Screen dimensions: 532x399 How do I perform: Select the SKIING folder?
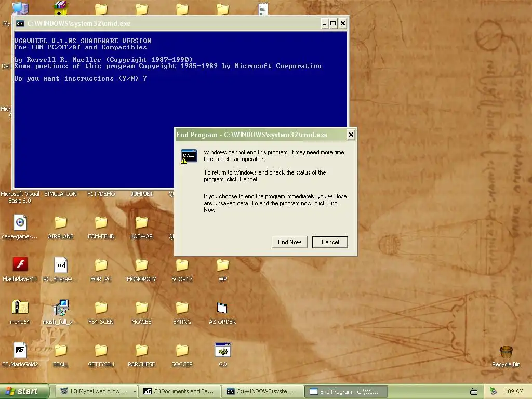click(182, 308)
